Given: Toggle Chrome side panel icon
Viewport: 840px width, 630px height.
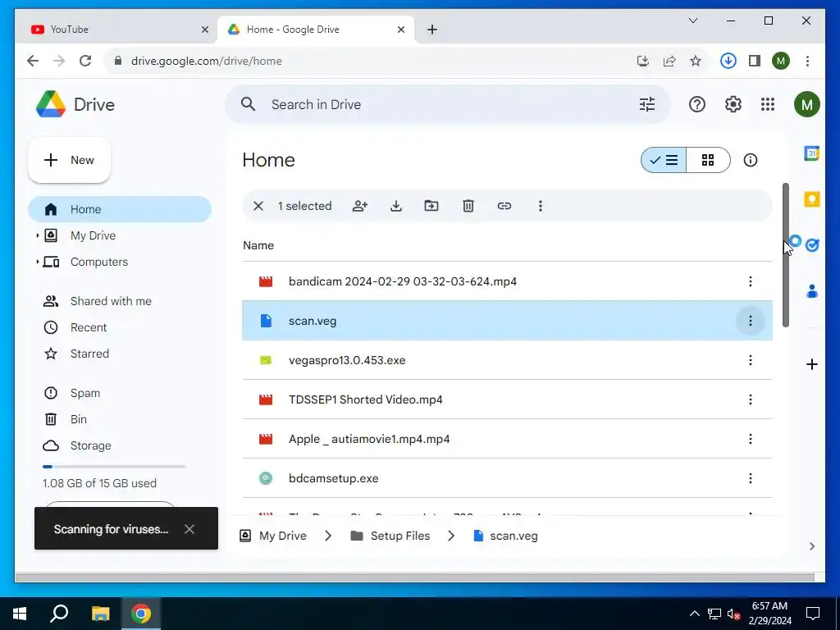Looking at the screenshot, I should [x=755, y=61].
